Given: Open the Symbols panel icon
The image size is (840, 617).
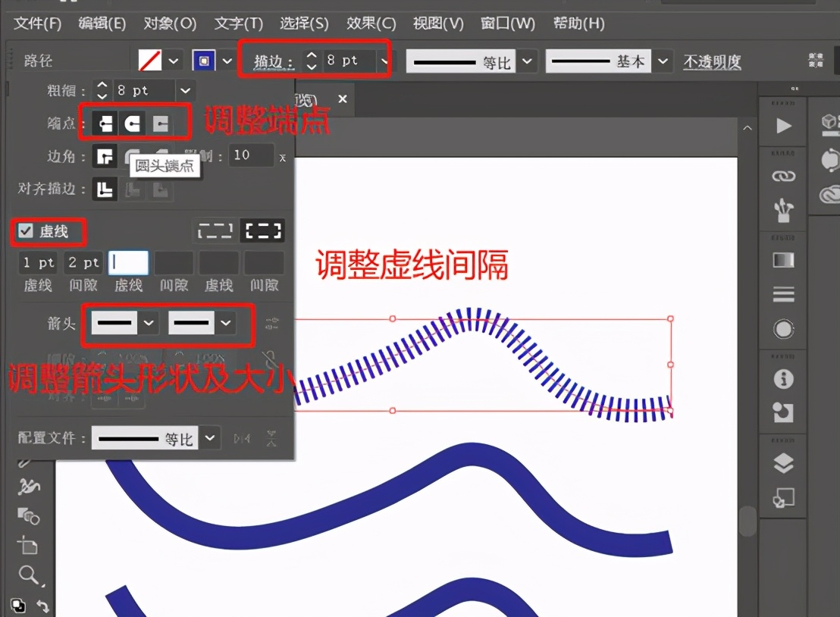Looking at the screenshot, I should click(x=783, y=210).
